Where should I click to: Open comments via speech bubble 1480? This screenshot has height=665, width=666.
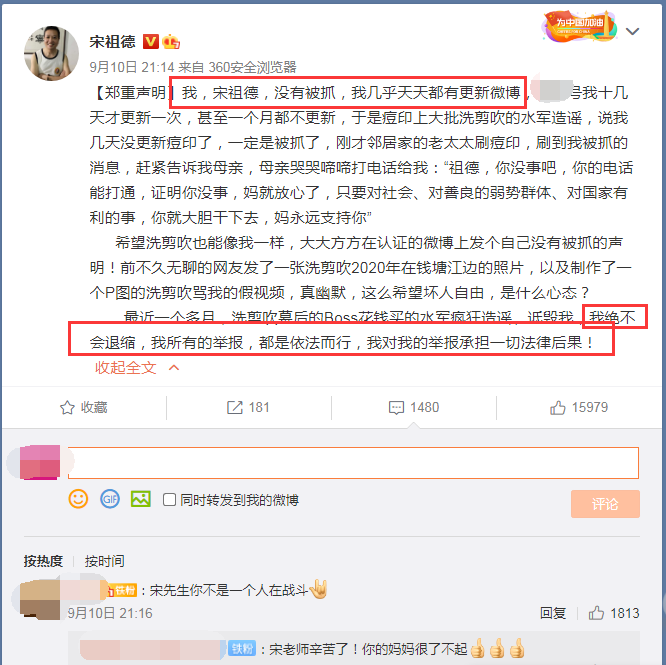413,407
